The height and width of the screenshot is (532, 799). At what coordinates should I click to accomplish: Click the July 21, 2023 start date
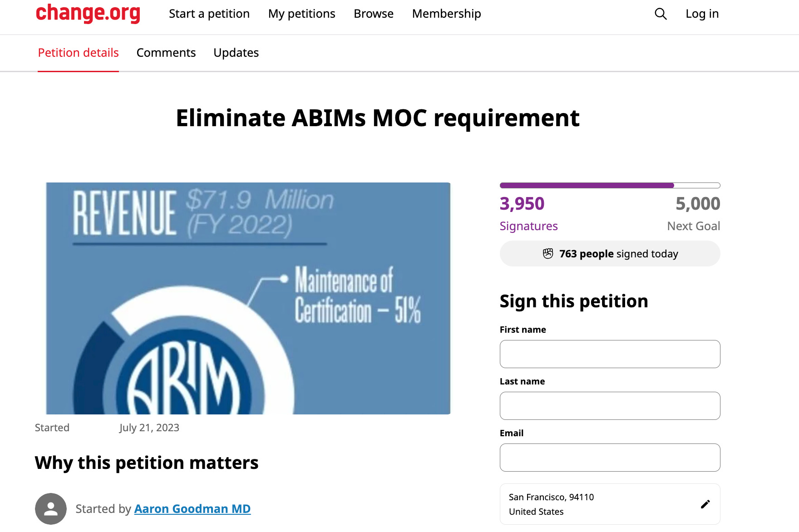[149, 428]
